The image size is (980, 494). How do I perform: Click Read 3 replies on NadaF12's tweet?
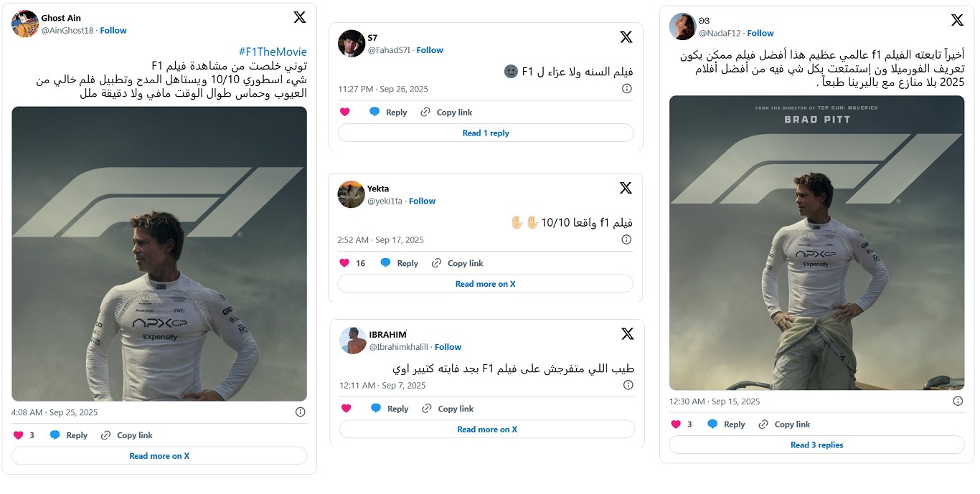click(x=816, y=445)
